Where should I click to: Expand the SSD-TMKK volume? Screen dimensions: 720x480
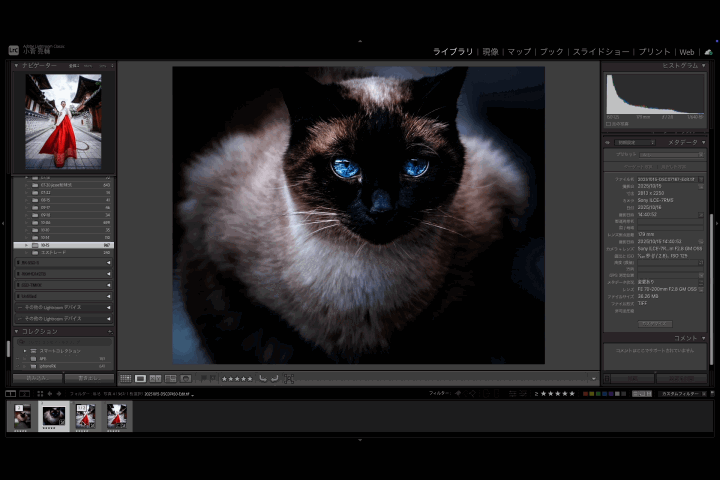108,285
